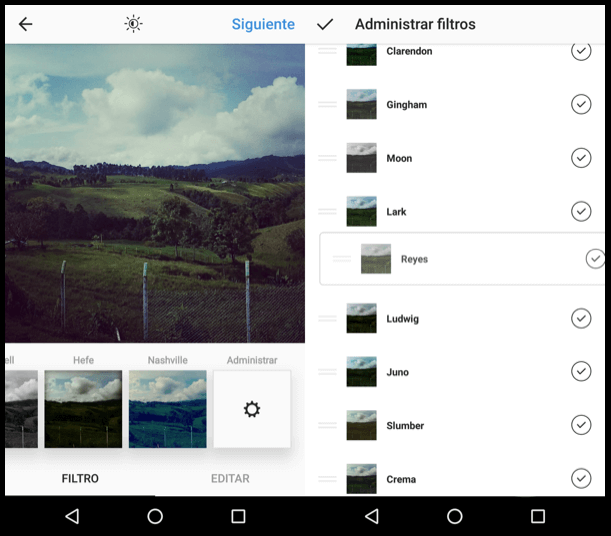
Task: Disable the Moon filter checkmark
Action: (x=581, y=158)
